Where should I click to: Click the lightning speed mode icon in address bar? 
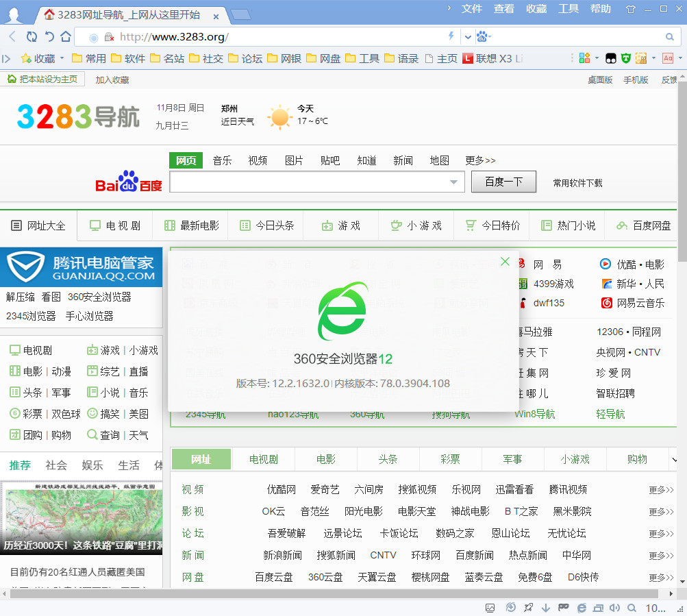pos(451,36)
